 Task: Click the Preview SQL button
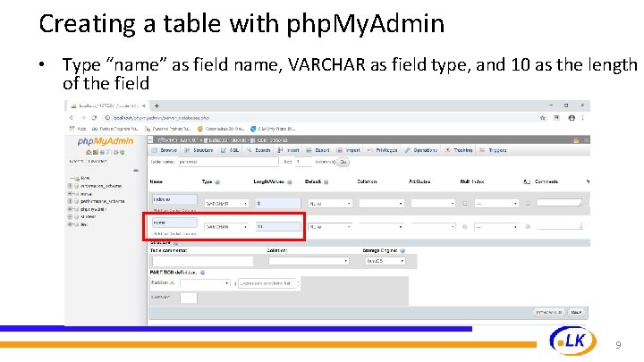coord(548,312)
